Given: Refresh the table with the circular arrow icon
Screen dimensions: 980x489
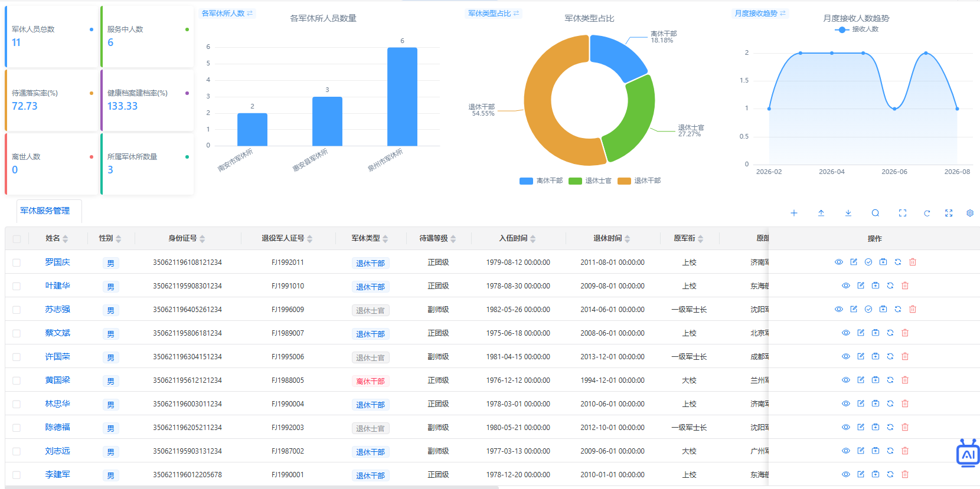Looking at the screenshot, I should click(x=927, y=213).
